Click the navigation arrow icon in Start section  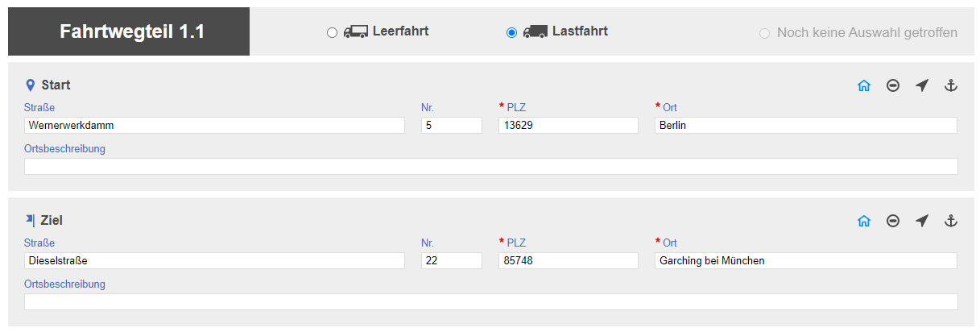(922, 85)
